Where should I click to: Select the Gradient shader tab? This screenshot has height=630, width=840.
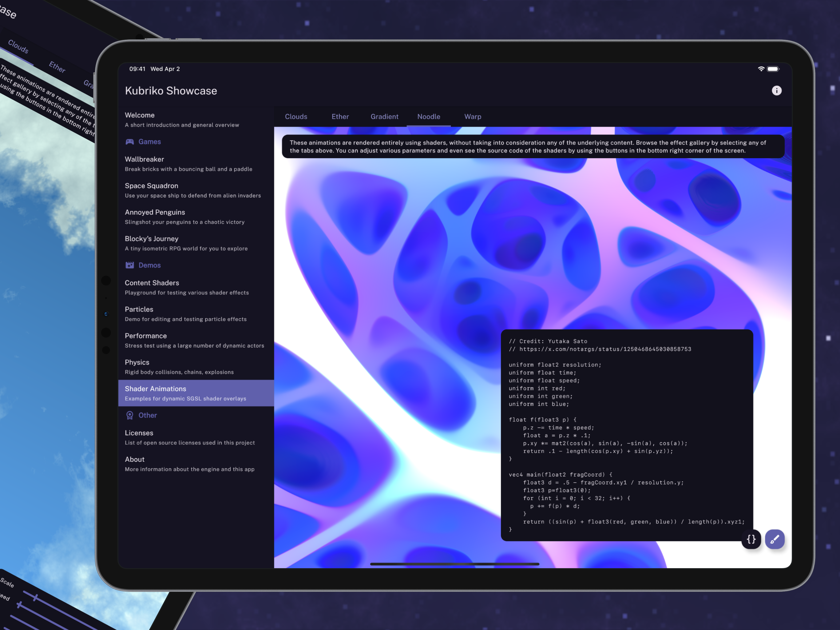point(384,117)
